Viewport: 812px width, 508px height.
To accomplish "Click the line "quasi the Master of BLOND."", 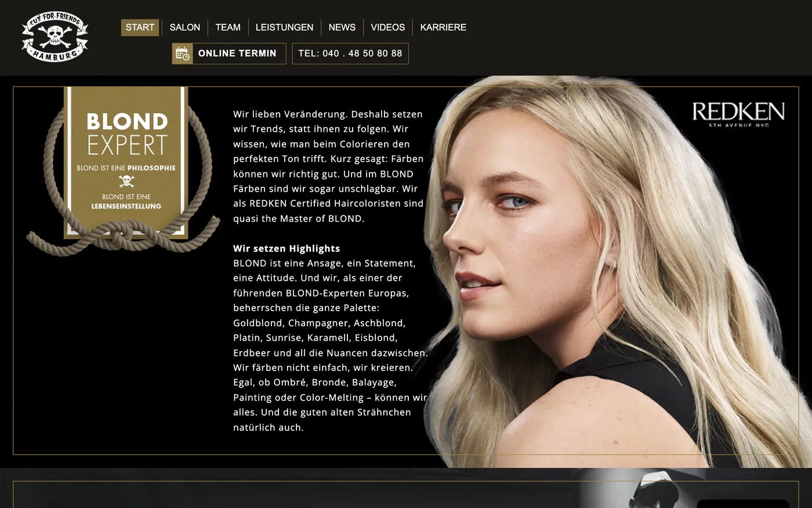I will 299,219.
